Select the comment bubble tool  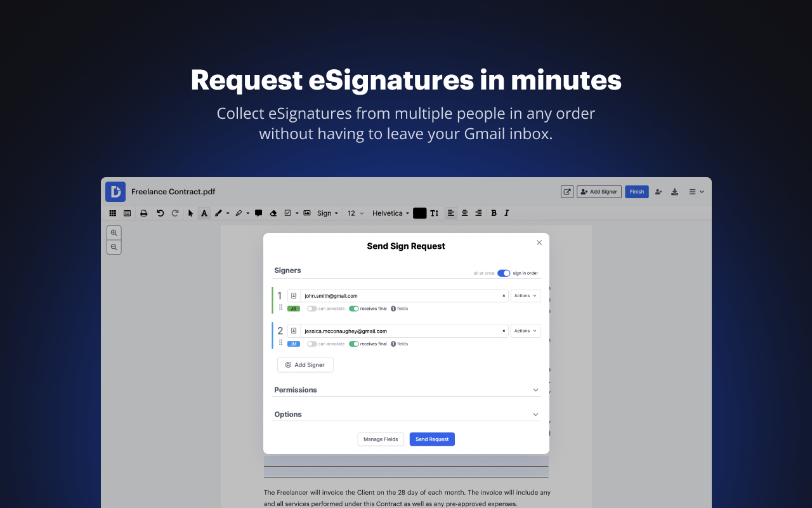(x=258, y=213)
